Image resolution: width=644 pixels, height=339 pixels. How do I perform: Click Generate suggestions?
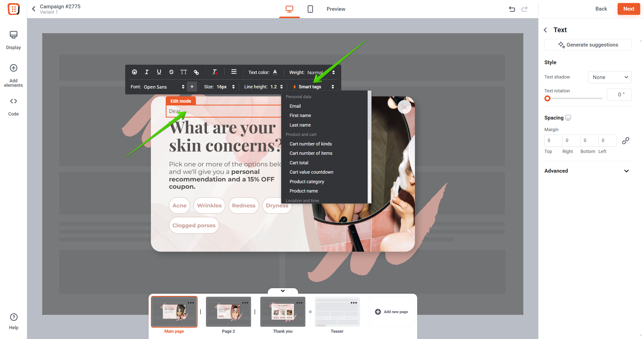click(x=588, y=45)
